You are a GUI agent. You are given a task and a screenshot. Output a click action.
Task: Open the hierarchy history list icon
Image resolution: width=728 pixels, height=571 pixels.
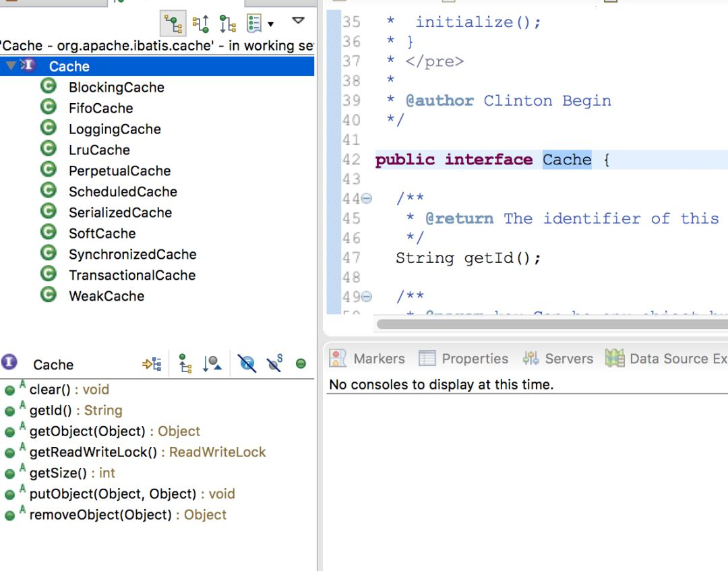coord(254,24)
